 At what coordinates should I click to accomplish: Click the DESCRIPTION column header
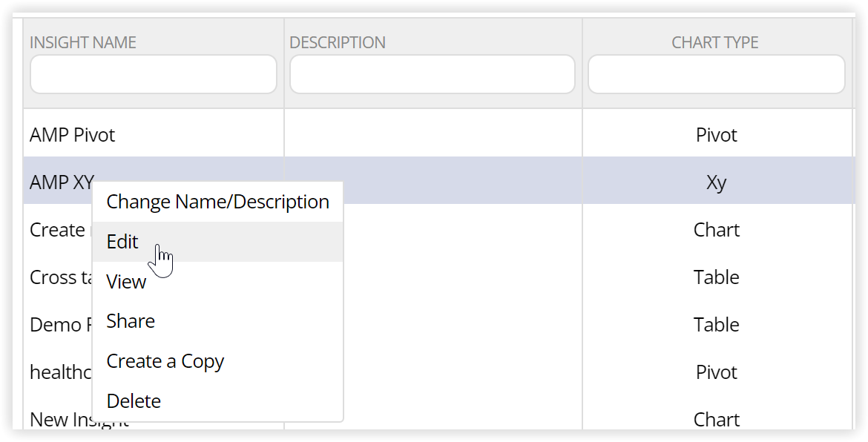point(338,43)
